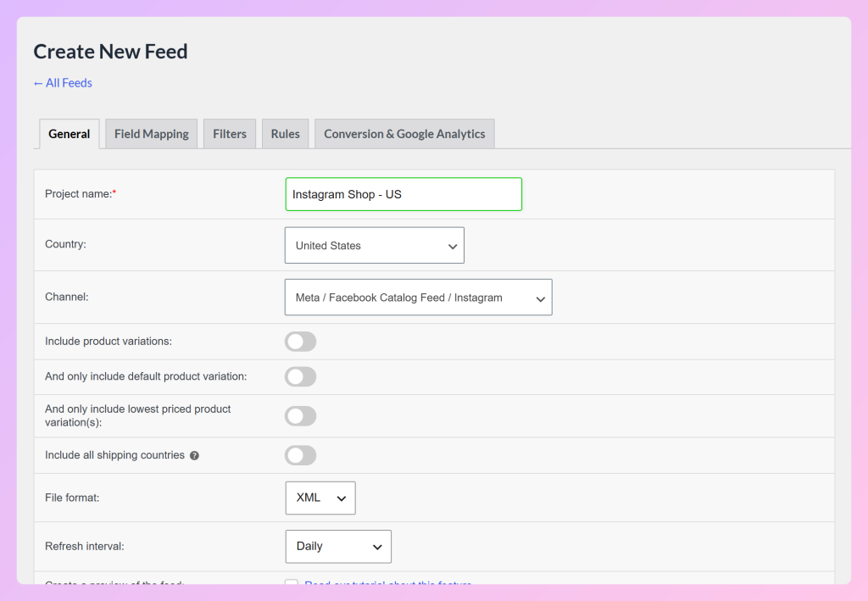Click the Channel label text
This screenshot has width=868, height=601.
point(66,298)
